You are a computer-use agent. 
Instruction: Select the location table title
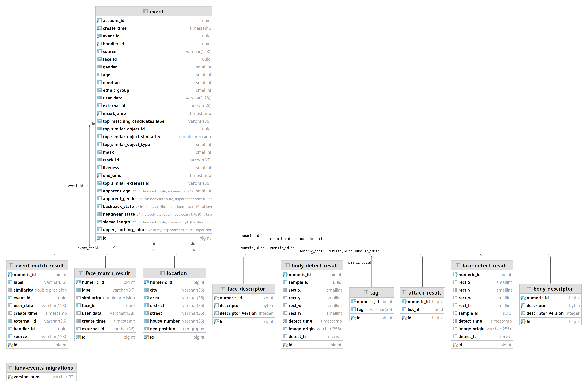tap(177, 273)
